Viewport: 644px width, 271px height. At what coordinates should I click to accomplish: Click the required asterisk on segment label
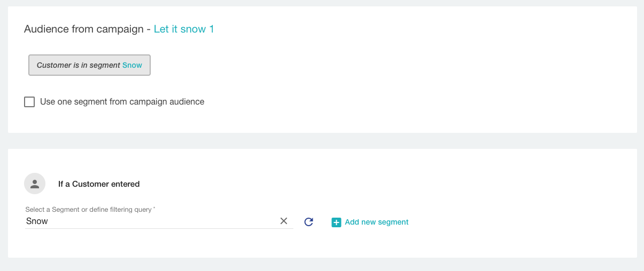pyautogui.click(x=154, y=209)
